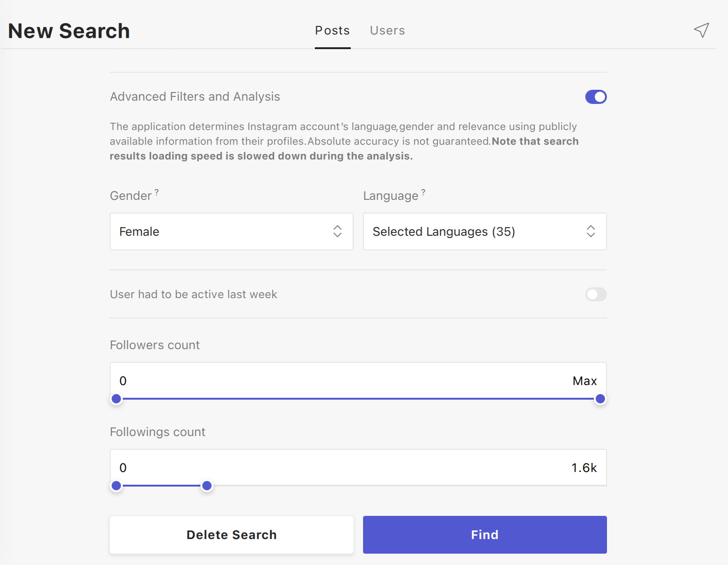Image resolution: width=728 pixels, height=565 pixels.
Task: Click the Gender dropdown up-down arrows
Action: pyautogui.click(x=337, y=231)
